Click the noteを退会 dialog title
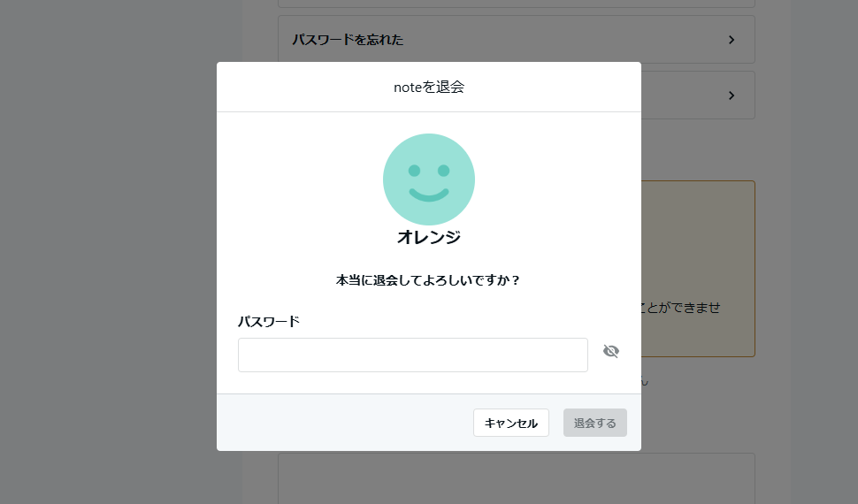The height and width of the screenshot is (504, 858). coord(428,87)
